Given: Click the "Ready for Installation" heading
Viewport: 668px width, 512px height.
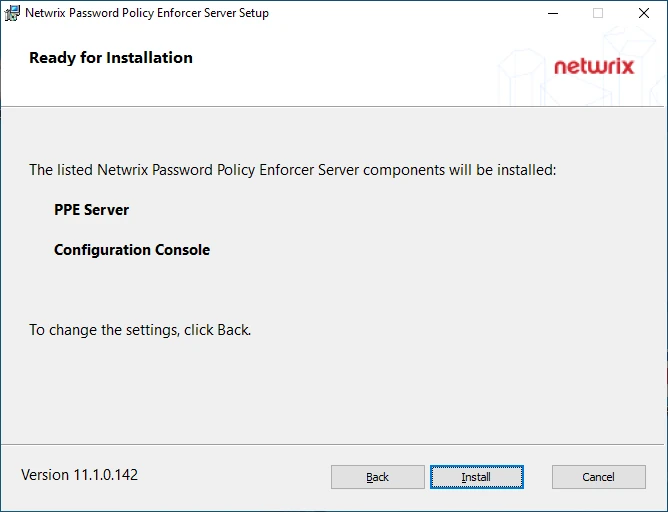Looking at the screenshot, I should (111, 58).
